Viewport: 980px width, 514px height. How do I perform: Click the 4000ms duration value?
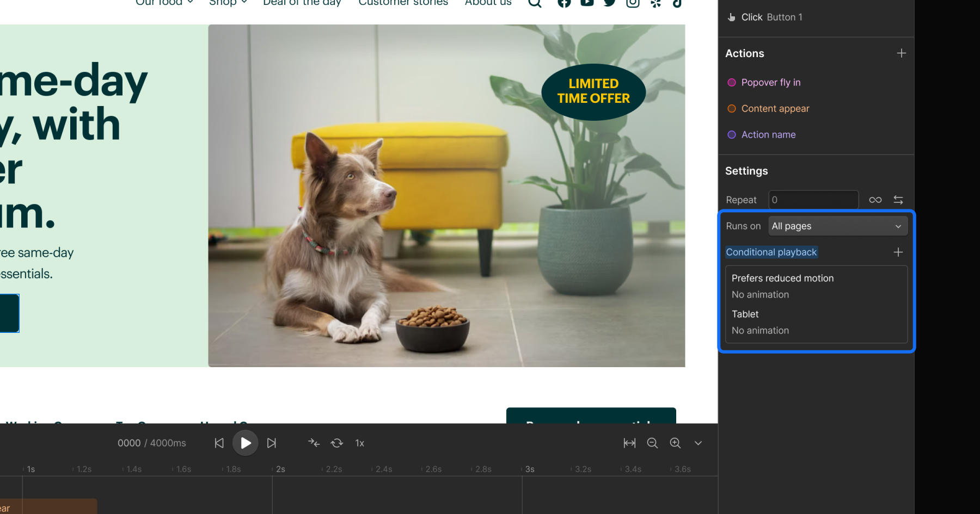168,443
